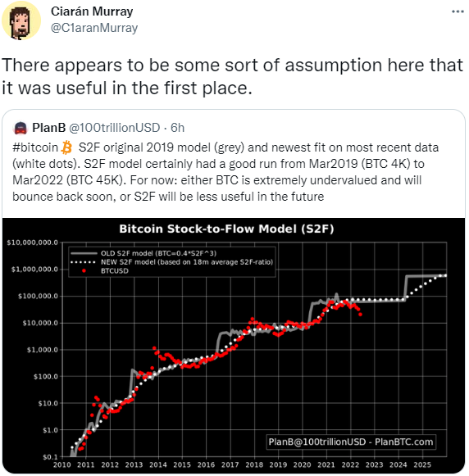
Task: Open the #bitcoin hashtag
Action: (x=35, y=147)
